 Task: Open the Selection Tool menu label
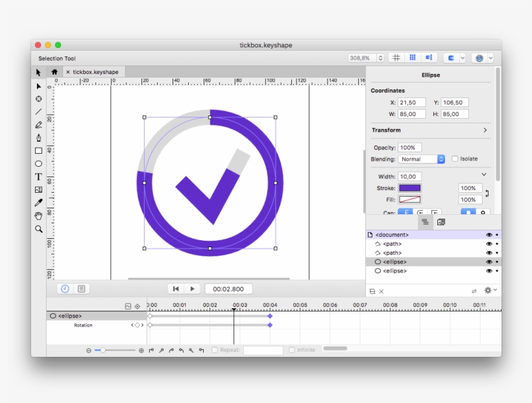click(x=57, y=58)
